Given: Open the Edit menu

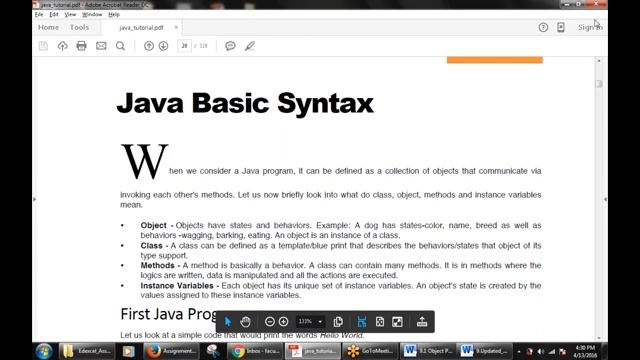Looking at the screenshot, I should tap(54, 14).
